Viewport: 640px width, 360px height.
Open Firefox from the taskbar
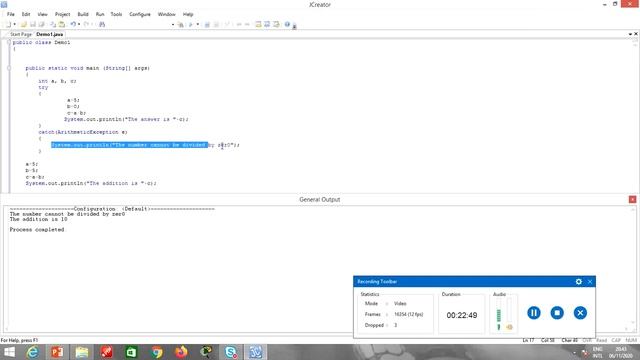[x=181, y=352]
